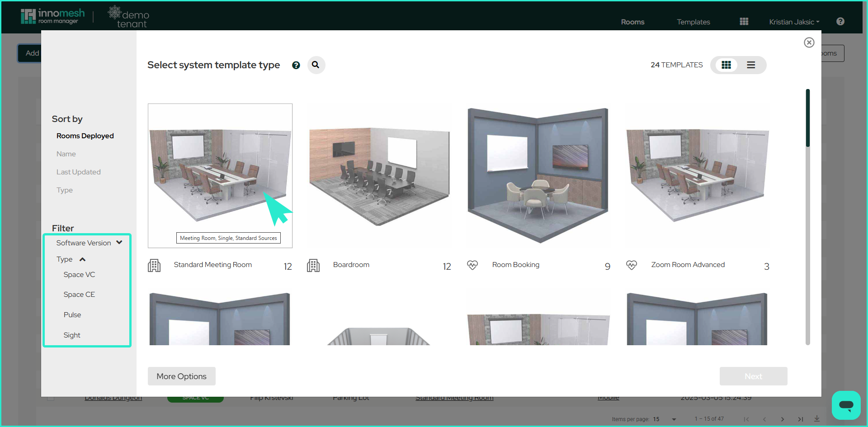The width and height of the screenshot is (868, 427).
Task: Click the Next button
Action: [754, 376]
